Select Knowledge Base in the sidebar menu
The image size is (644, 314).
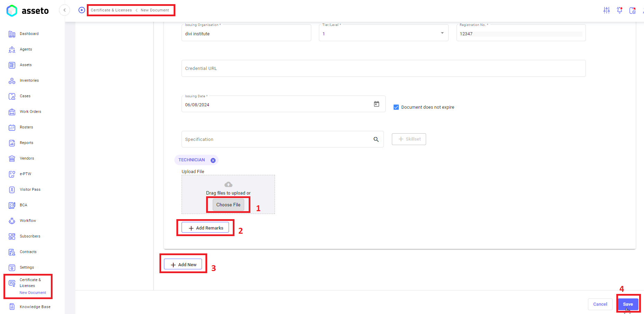(35, 307)
